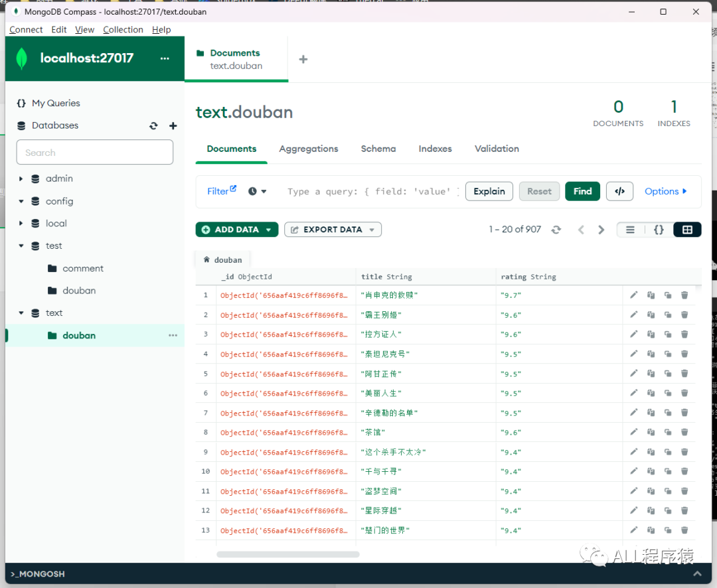The height and width of the screenshot is (588, 717).
Task: Open a new tab with plus icon
Action: click(x=303, y=59)
